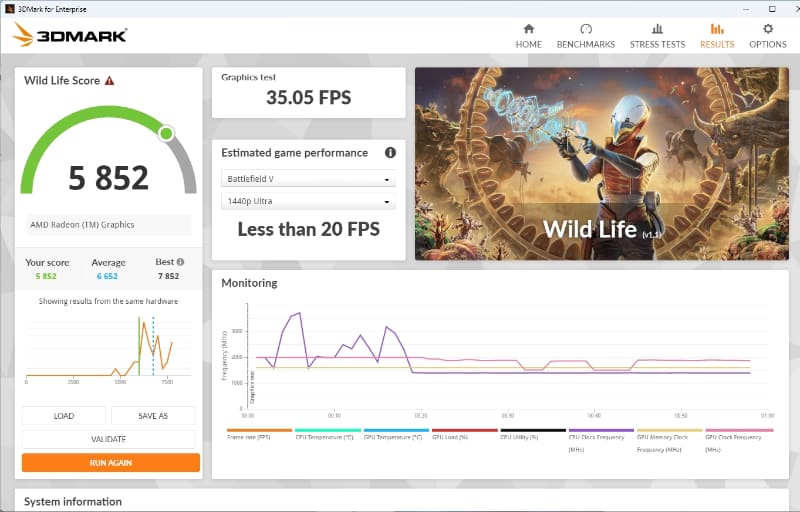The width and height of the screenshot is (800, 512).
Task: Click the 5 852 score in gauge
Action: pos(108,177)
